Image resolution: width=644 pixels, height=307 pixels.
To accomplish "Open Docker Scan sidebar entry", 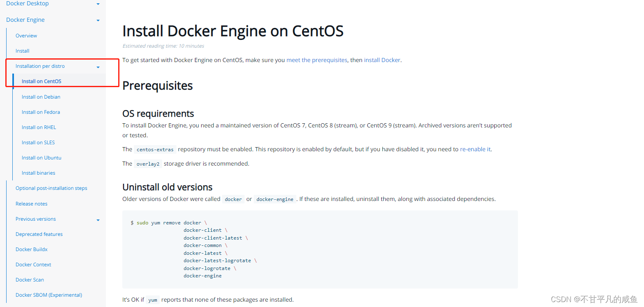I will pyautogui.click(x=30, y=280).
